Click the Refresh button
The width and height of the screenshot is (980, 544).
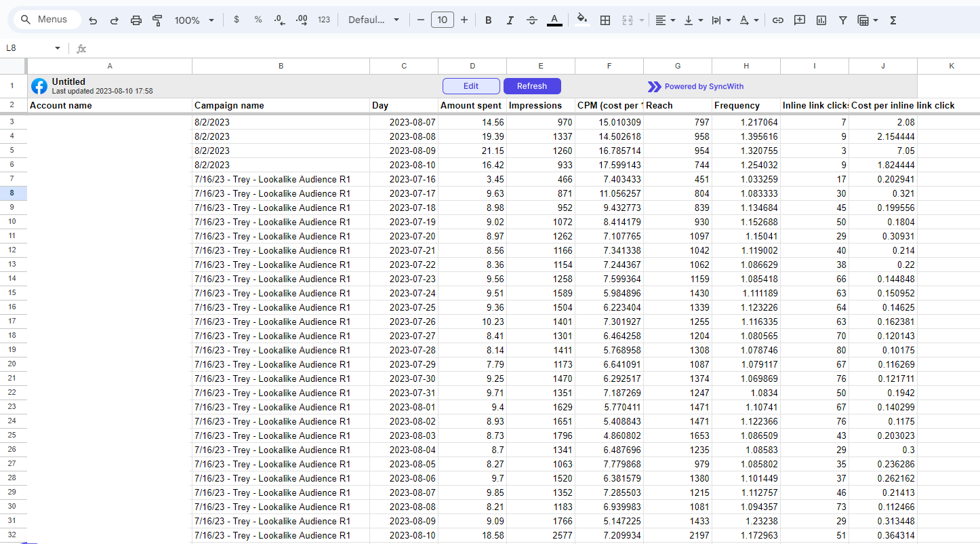(x=532, y=86)
